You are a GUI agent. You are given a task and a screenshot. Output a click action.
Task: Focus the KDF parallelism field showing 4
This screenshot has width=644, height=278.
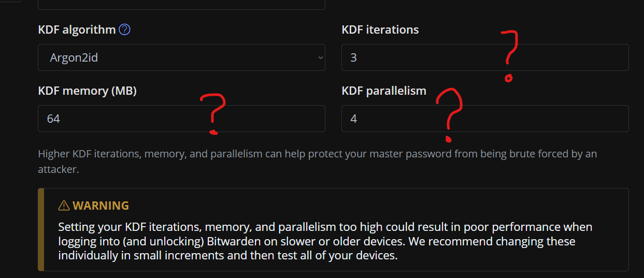(394, 119)
